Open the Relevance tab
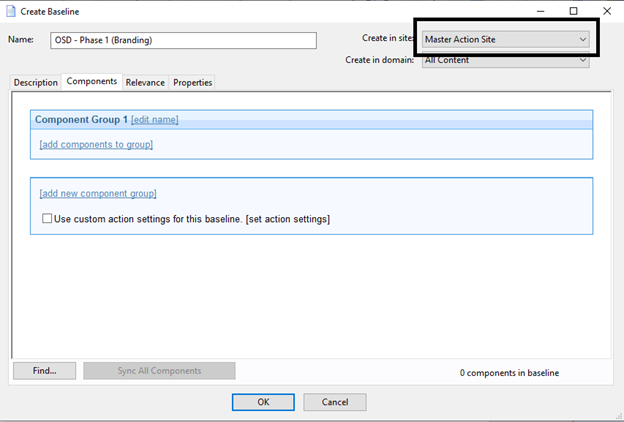624x422 pixels. 145,82
